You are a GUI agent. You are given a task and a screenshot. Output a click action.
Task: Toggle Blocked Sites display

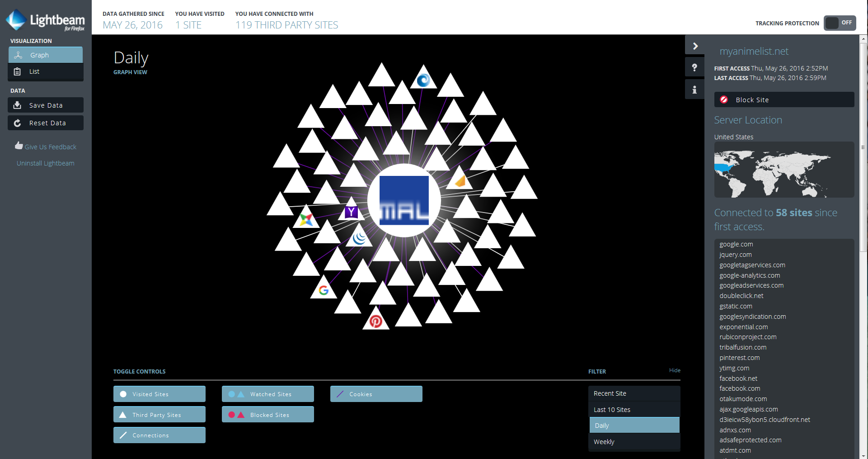[x=268, y=415]
